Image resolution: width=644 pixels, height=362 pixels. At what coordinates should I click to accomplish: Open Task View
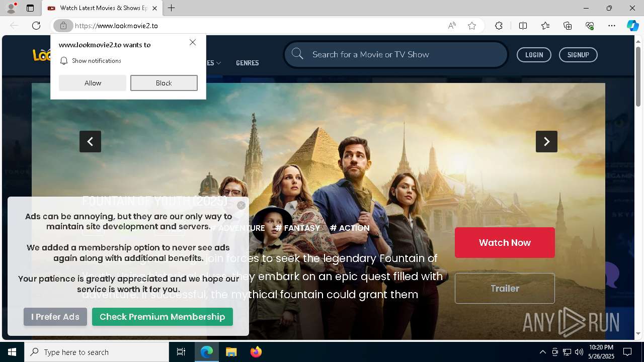pyautogui.click(x=181, y=352)
